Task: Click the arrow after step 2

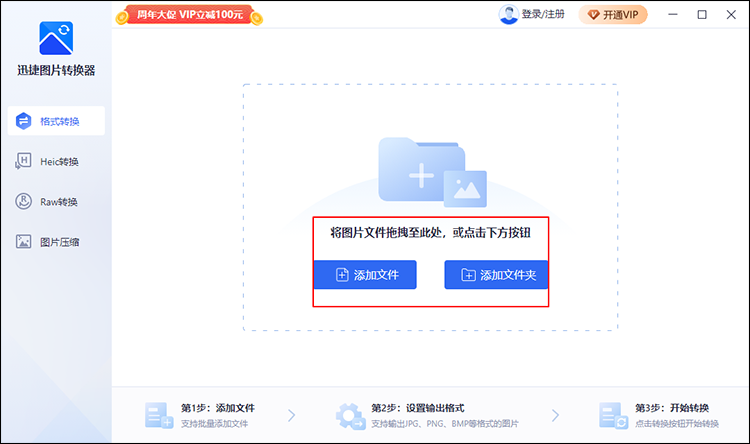Action: click(x=555, y=415)
